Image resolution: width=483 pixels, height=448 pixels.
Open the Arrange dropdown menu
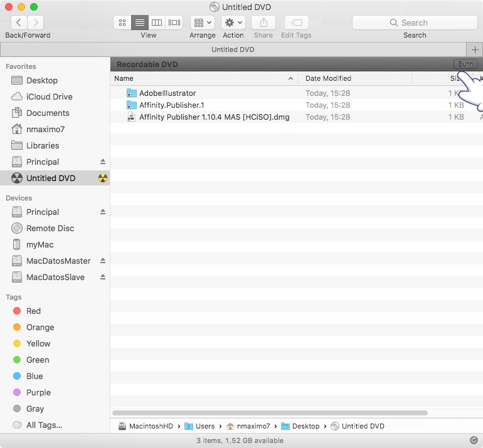[x=202, y=23]
